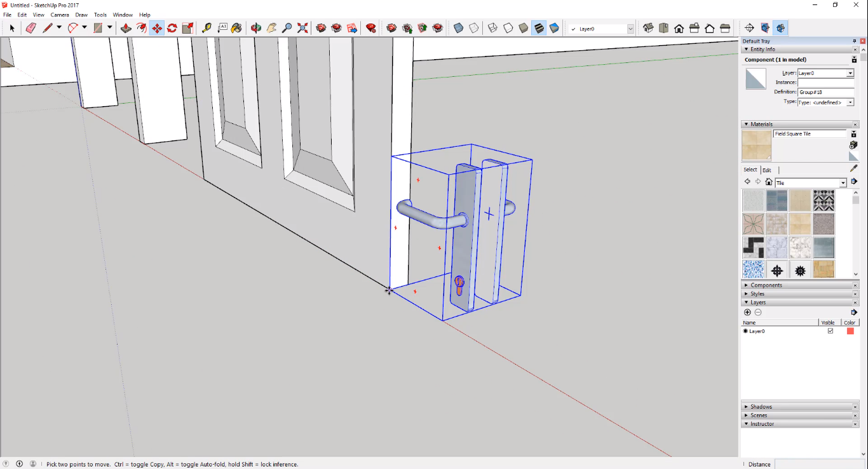868x469 pixels.
Task: Switch to Iso house view
Action: (x=648, y=28)
